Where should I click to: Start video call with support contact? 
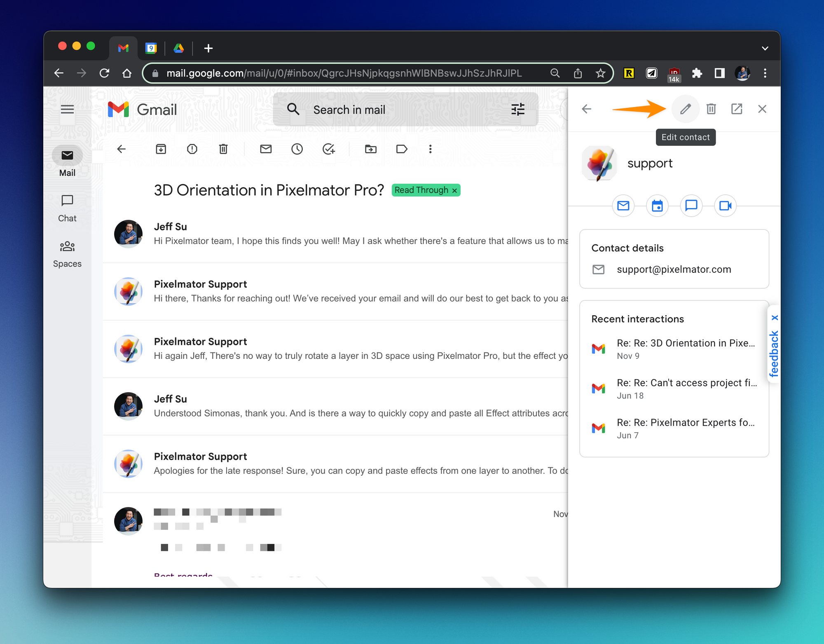click(x=725, y=206)
